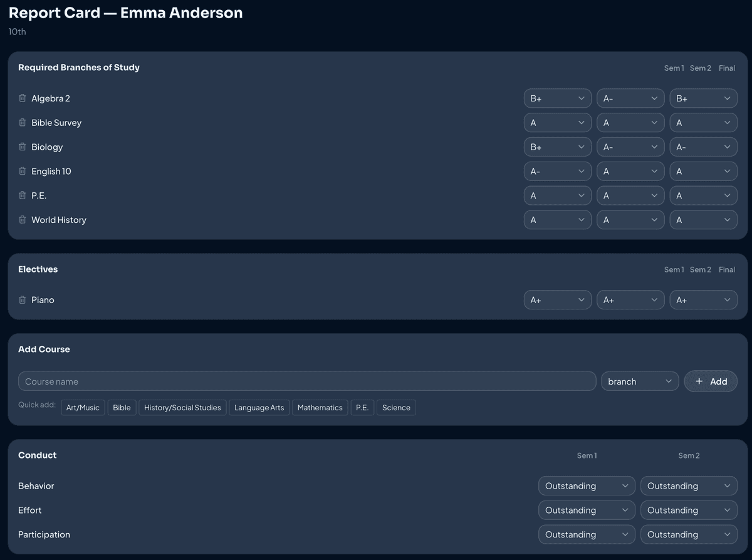Open Algebra 2 Sem 1 grade dropdown

[557, 98]
